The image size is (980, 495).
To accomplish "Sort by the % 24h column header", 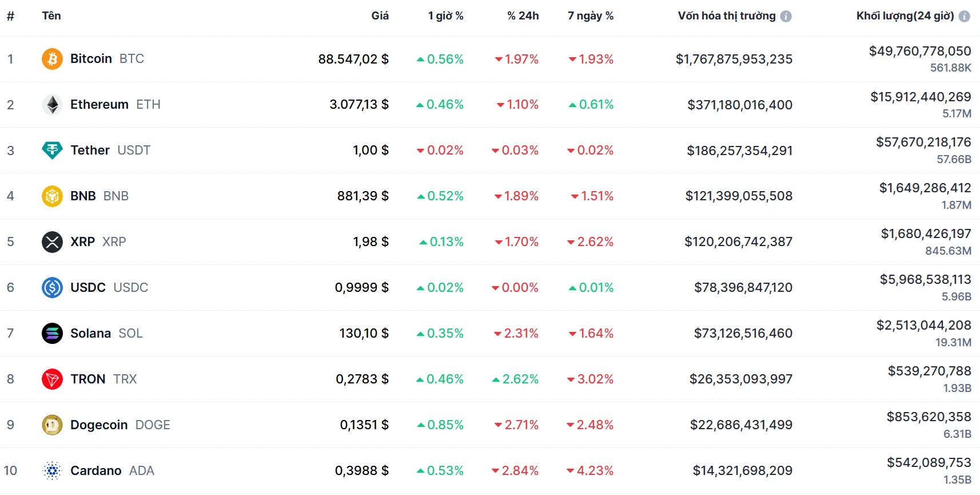I will (523, 16).
